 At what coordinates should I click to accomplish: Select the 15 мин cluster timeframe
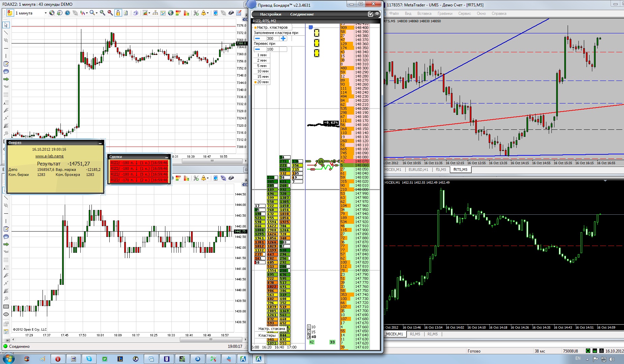coord(262,77)
